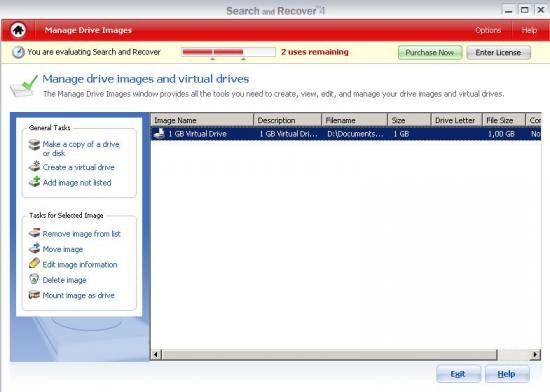This screenshot has height=392, width=550.
Task: Choose Remove image from list
Action: (81, 234)
